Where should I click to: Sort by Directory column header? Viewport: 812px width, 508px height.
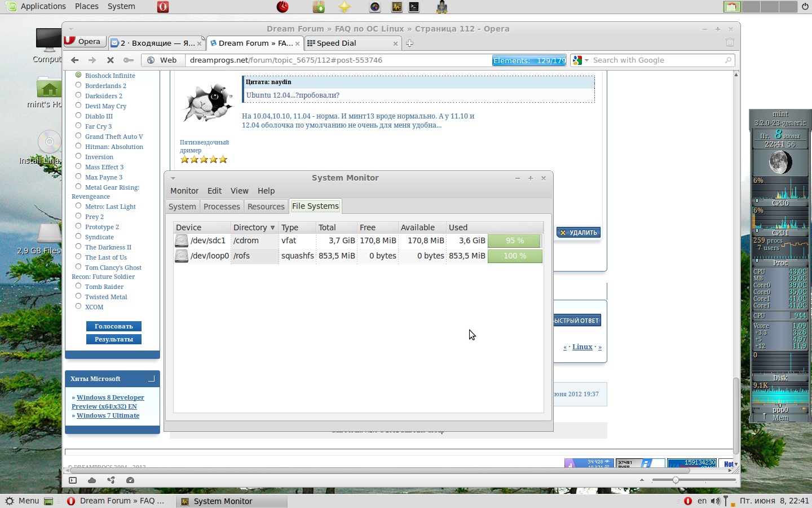[254, 227]
